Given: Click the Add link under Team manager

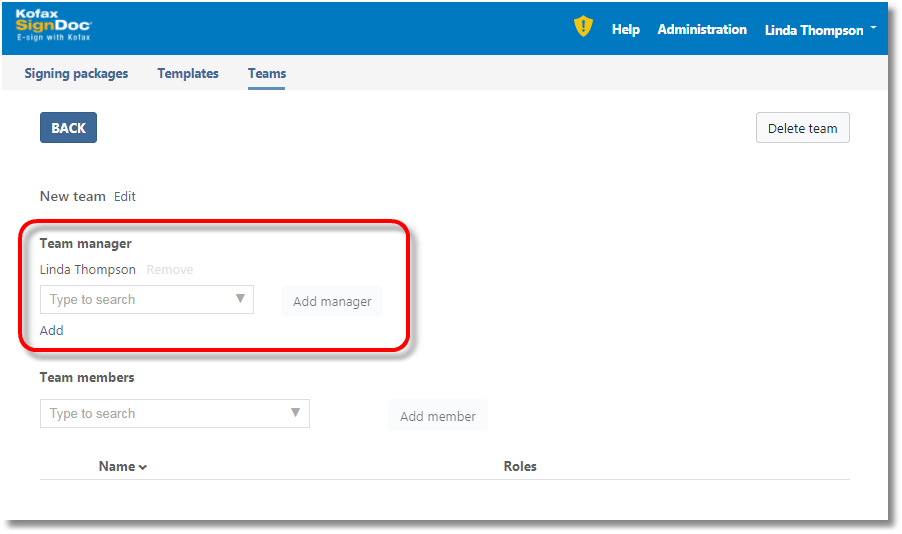Looking at the screenshot, I should [52, 330].
